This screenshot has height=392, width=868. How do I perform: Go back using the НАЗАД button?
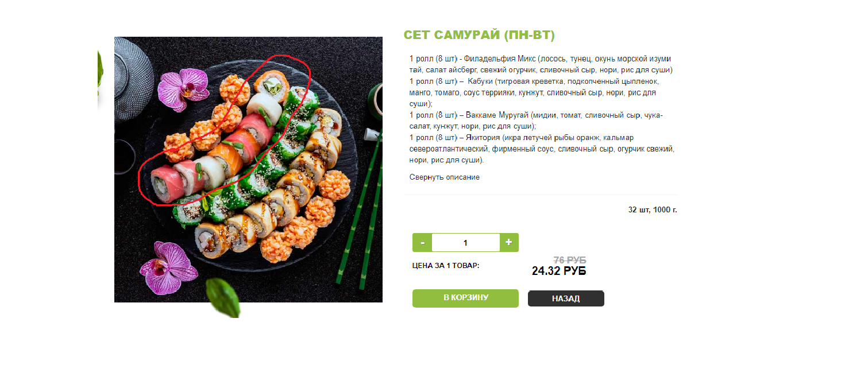[566, 298]
